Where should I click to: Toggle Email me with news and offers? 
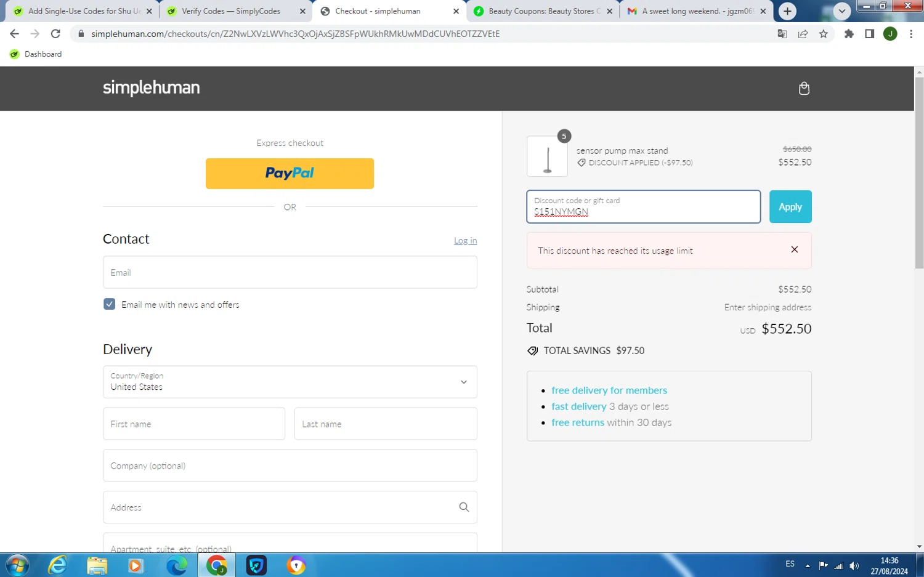[x=109, y=304]
